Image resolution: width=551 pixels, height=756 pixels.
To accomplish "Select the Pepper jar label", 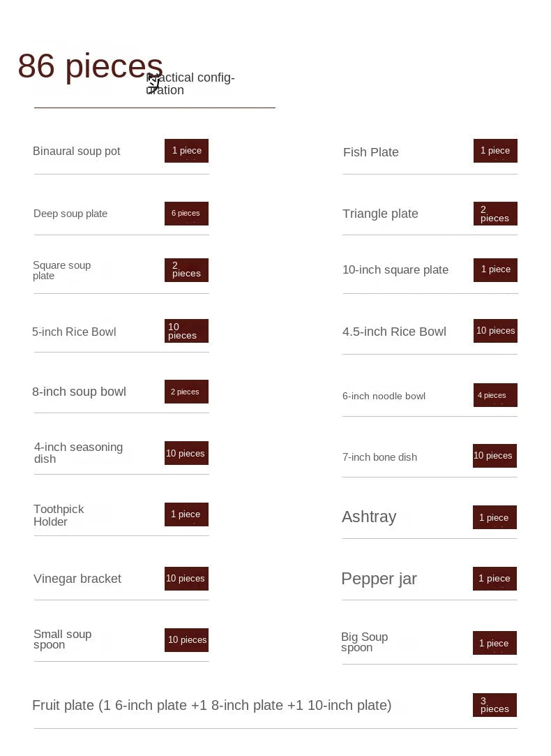I will click(x=379, y=579).
